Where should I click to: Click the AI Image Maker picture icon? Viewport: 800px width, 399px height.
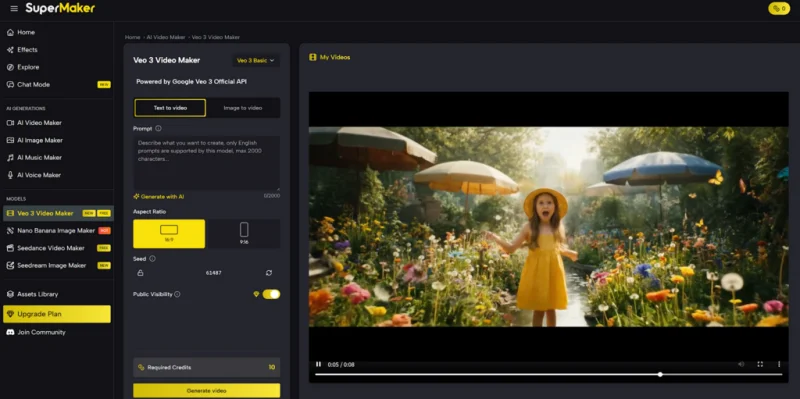(x=10, y=140)
